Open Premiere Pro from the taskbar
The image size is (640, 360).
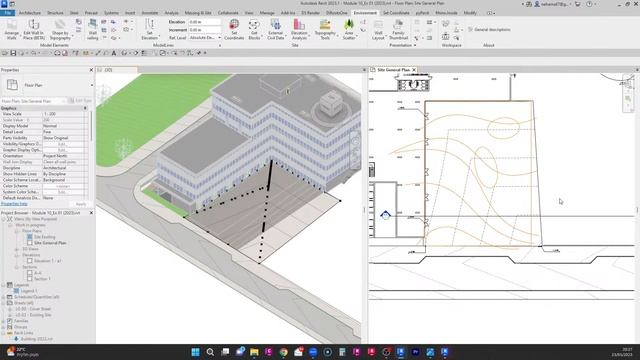point(416,352)
